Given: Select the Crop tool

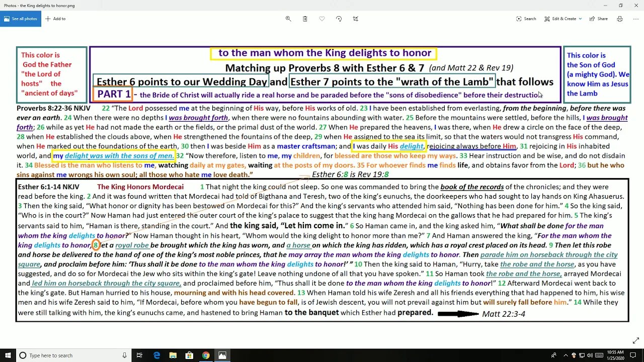Looking at the screenshot, I should (356, 19).
